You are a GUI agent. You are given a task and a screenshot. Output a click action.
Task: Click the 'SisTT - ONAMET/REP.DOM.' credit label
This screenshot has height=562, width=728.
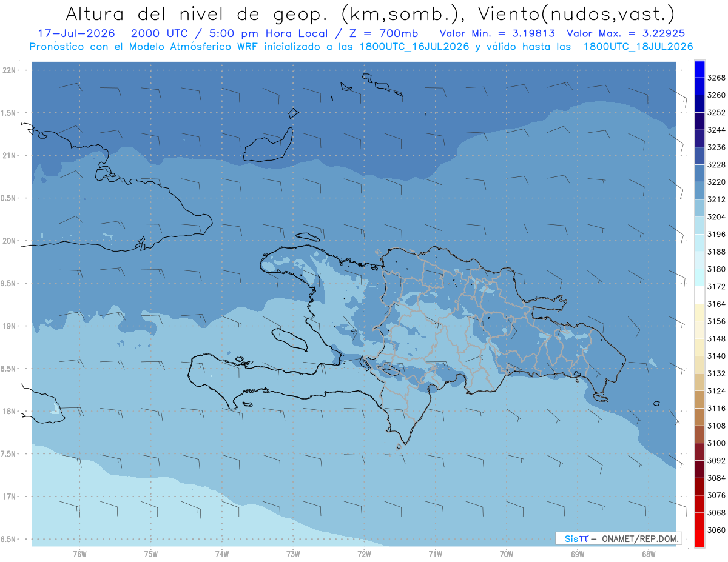(x=618, y=538)
